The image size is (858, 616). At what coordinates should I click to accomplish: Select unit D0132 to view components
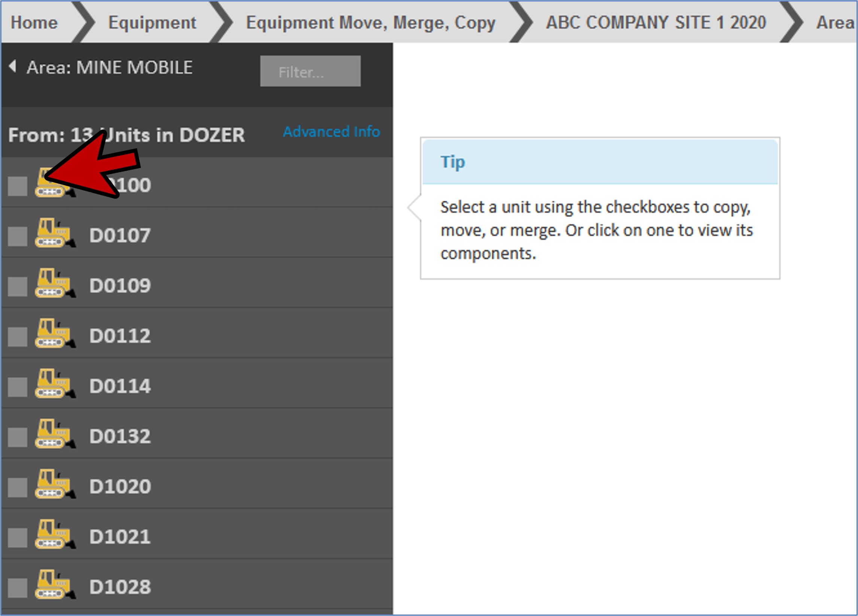[120, 436]
